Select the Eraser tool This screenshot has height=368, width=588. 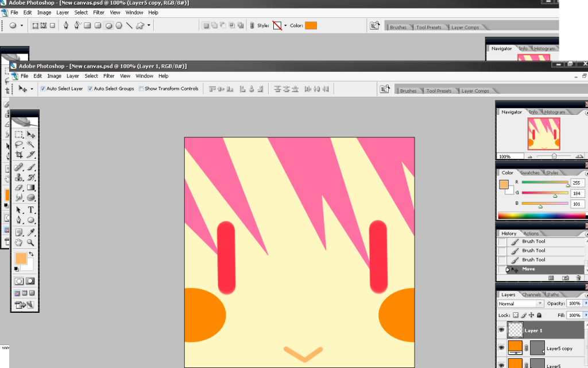(x=18, y=187)
